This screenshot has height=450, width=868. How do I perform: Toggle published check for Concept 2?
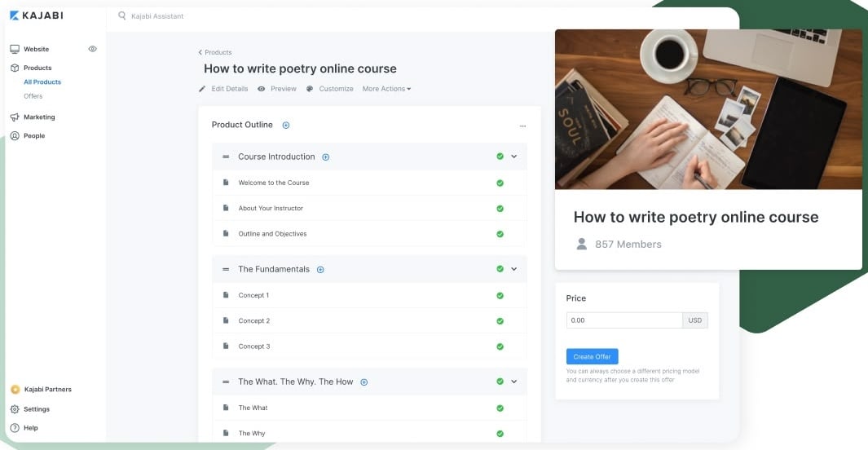point(500,321)
